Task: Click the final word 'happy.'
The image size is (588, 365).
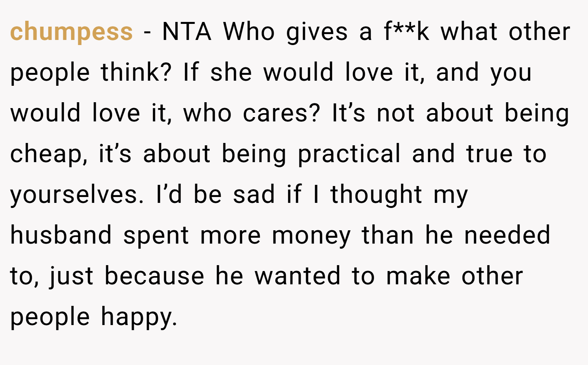Action: coord(139,317)
